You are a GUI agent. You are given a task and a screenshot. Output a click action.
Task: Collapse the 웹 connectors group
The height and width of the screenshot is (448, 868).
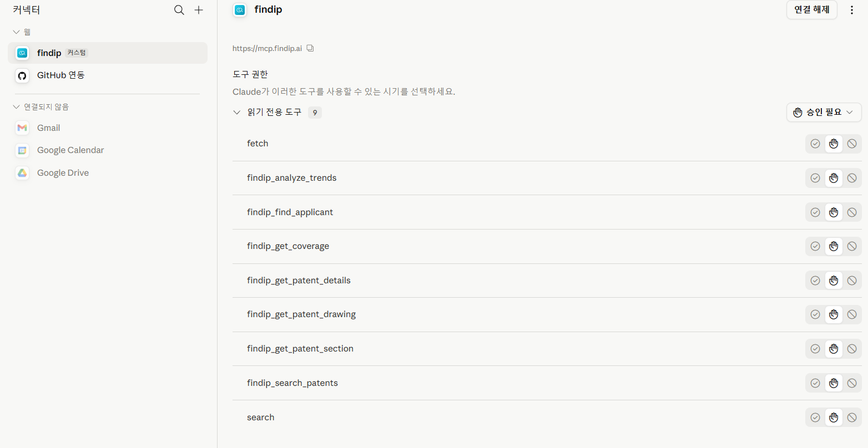17,32
